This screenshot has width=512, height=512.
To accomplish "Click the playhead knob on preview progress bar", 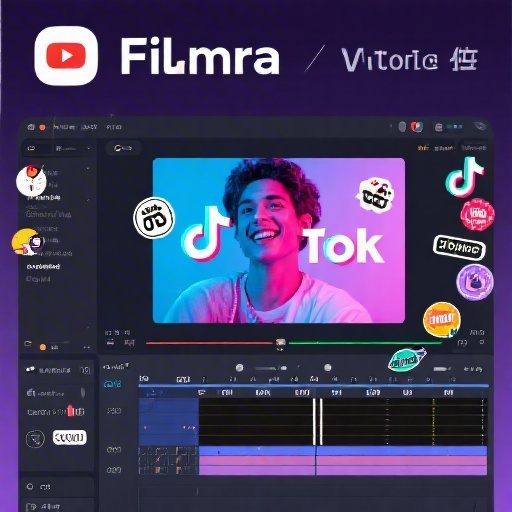I will point(280,343).
